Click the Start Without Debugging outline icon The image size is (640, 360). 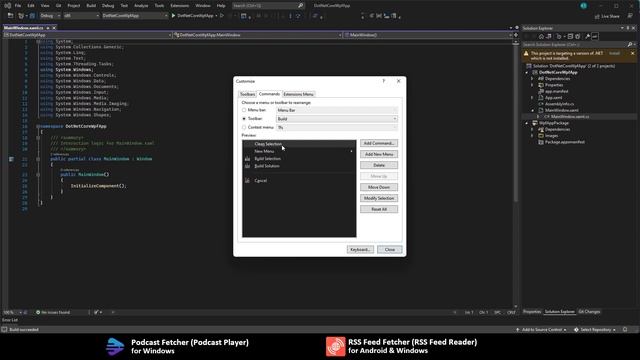(x=222, y=16)
